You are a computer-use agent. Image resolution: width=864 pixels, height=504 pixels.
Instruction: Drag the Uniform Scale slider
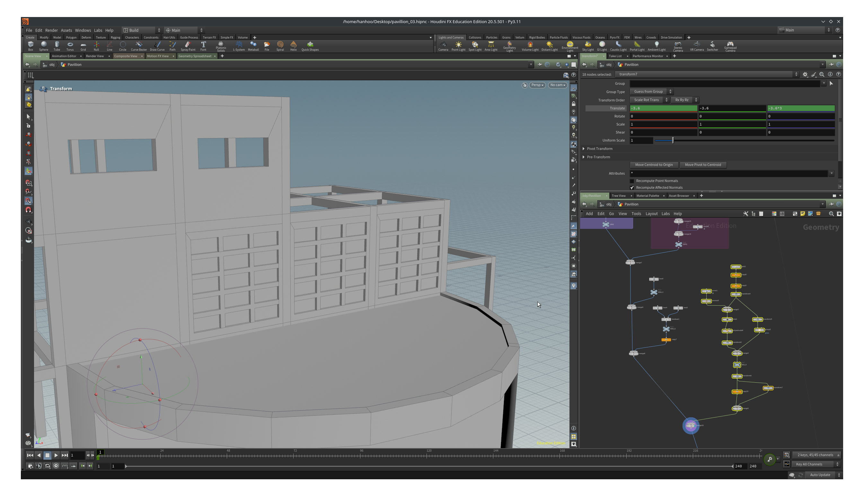click(x=673, y=140)
